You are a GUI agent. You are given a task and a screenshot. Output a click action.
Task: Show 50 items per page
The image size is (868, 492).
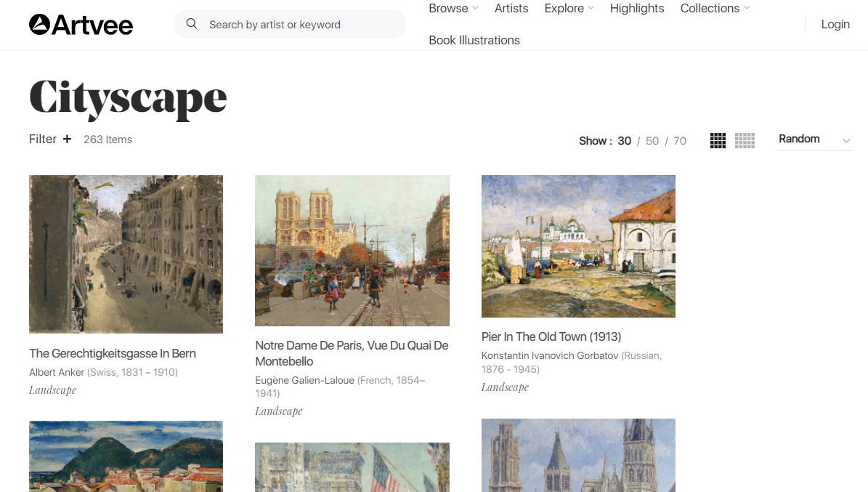tap(652, 141)
